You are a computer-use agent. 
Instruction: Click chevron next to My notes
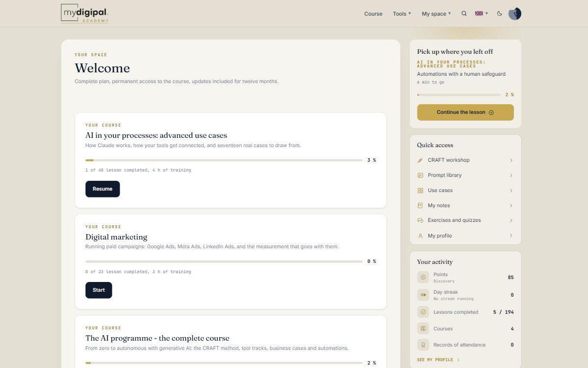(511, 206)
